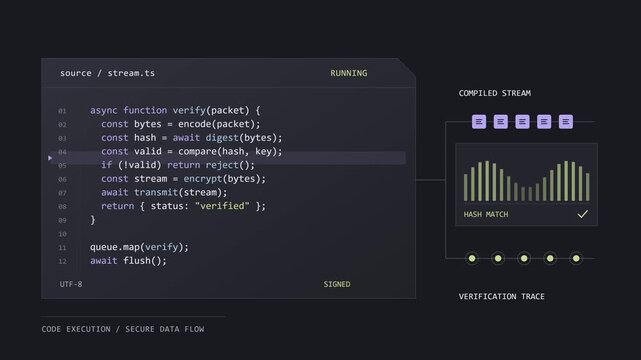Click the VERIFICATION TRACE heading
The width and height of the screenshot is (641, 360).
502,297
